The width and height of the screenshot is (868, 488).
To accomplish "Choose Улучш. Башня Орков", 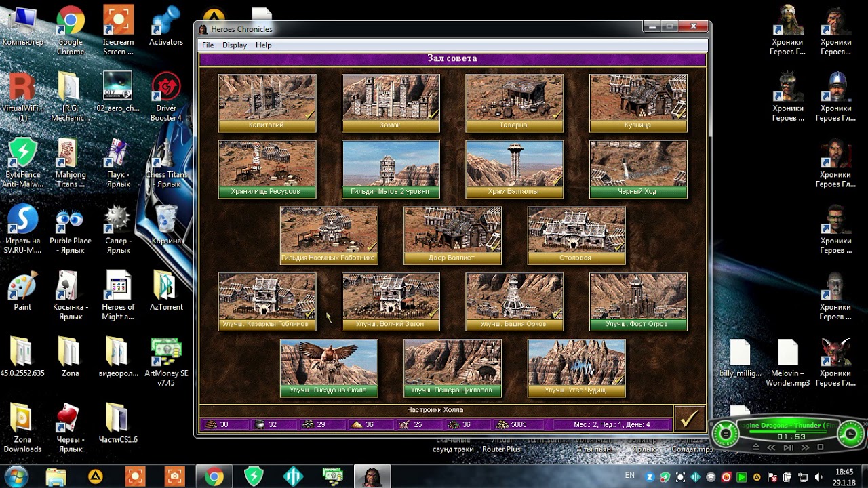I will click(515, 302).
